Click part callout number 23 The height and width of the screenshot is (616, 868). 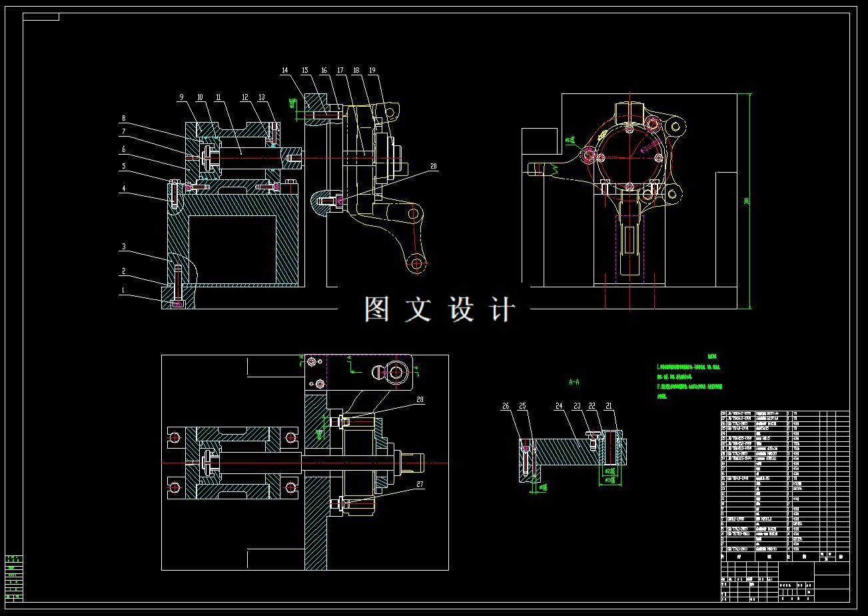tap(577, 406)
